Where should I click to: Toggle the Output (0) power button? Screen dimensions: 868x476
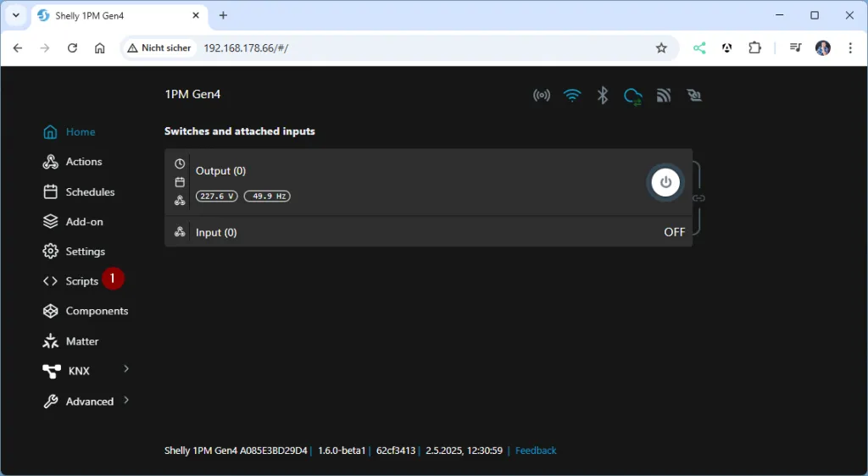point(665,182)
